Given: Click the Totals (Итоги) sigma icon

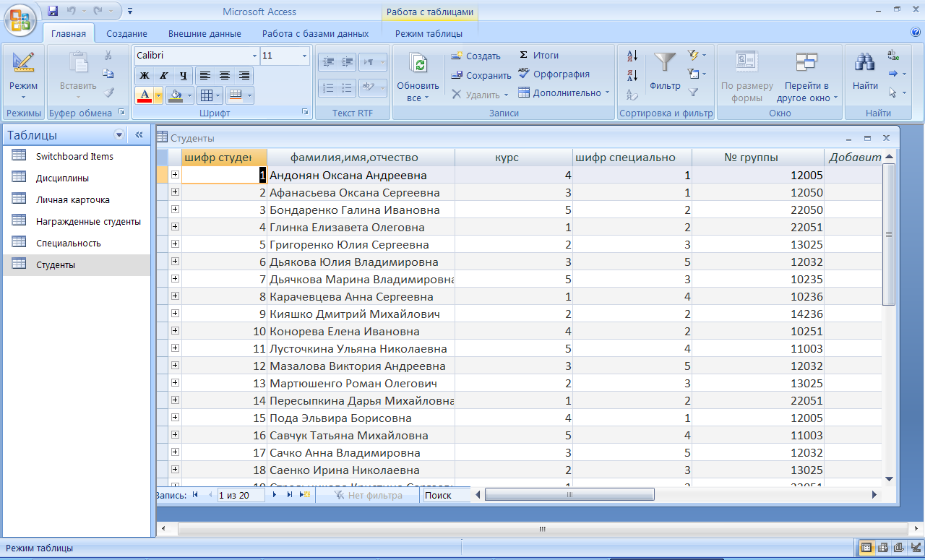Looking at the screenshot, I should coord(524,55).
